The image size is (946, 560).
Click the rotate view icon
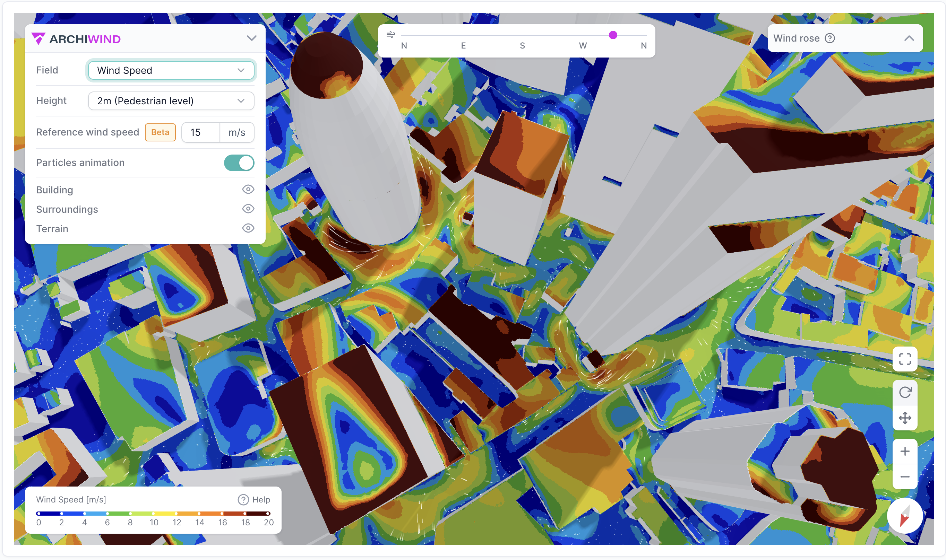[904, 392]
